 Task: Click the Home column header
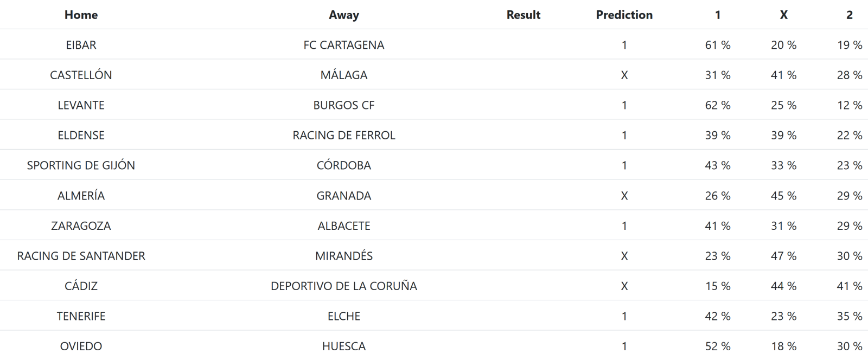pos(81,15)
